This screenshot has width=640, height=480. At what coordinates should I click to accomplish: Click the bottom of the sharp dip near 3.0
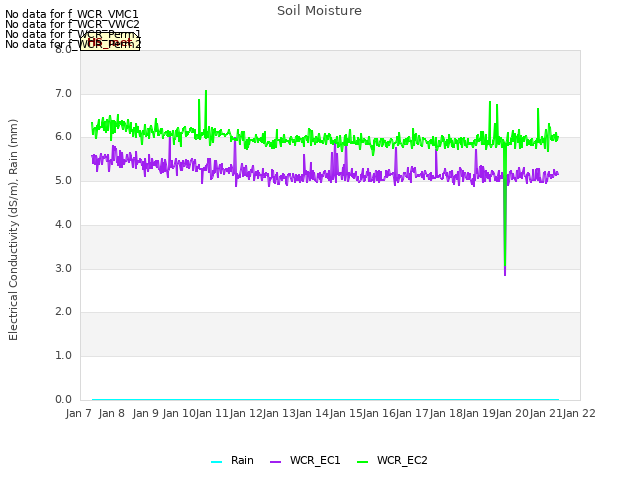point(505,274)
